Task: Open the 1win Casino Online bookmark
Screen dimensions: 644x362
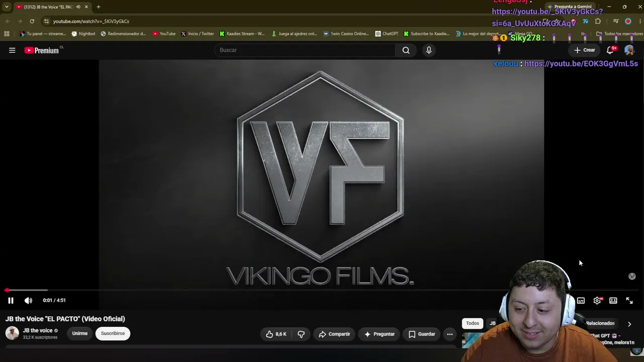Action: click(346, 34)
